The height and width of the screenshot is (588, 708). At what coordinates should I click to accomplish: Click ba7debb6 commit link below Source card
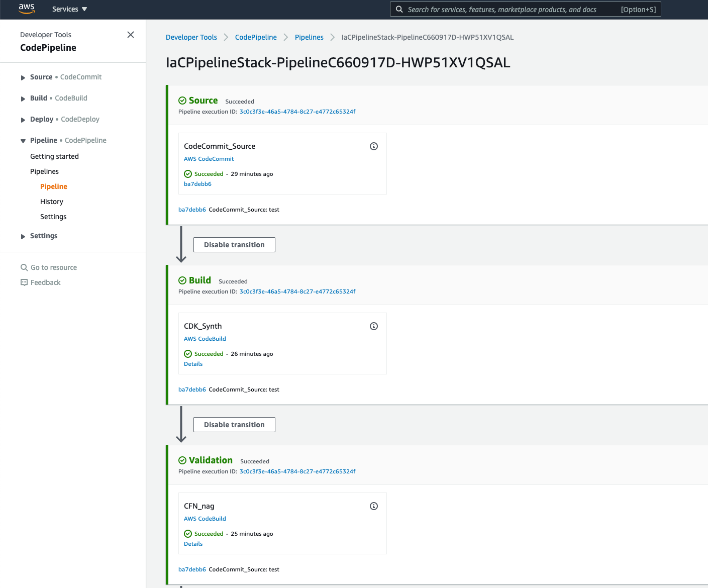(192, 210)
